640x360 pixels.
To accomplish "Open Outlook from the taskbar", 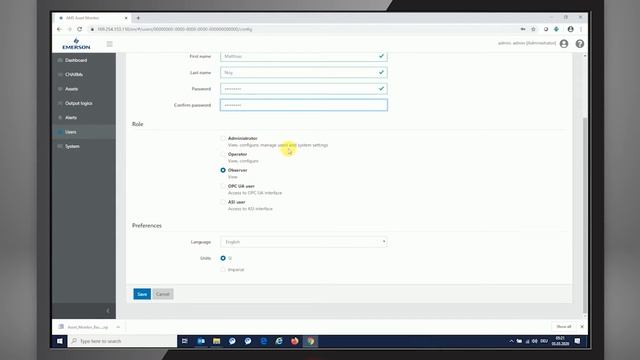I will [x=201, y=341].
